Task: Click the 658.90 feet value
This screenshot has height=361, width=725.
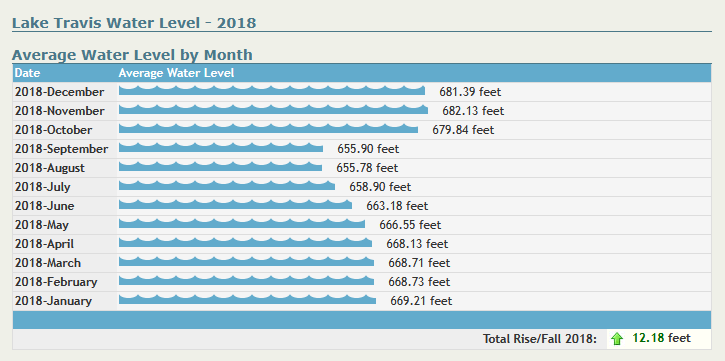Action: [x=380, y=187]
